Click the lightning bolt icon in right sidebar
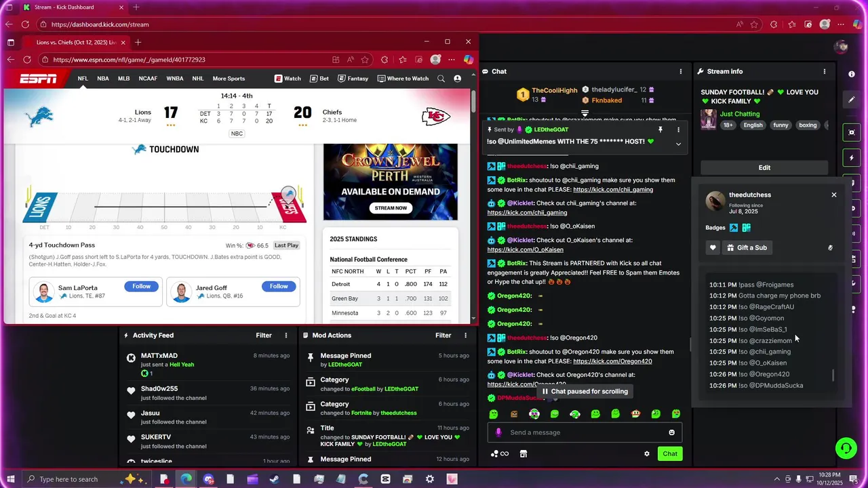This screenshot has width=868, height=488. click(x=852, y=158)
